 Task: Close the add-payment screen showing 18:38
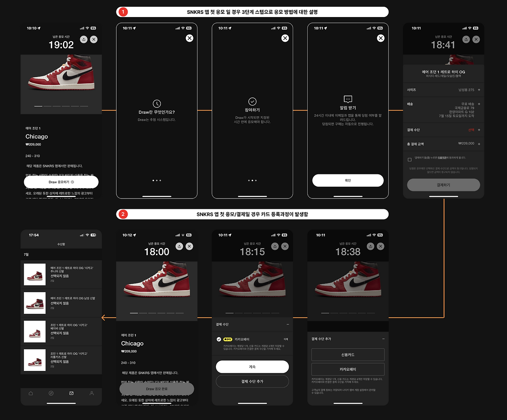tap(381, 246)
